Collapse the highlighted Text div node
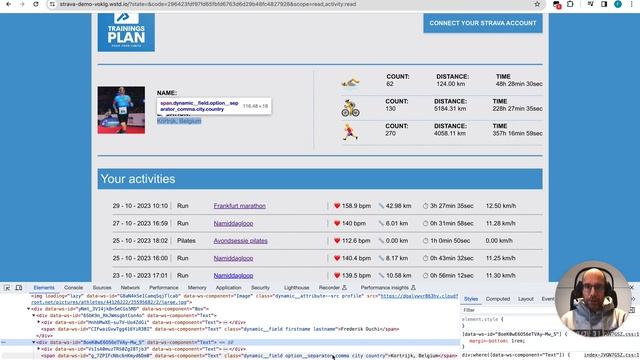Image resolution: width=640 pixels, height=360 pixels. click(x=33, y=342)
